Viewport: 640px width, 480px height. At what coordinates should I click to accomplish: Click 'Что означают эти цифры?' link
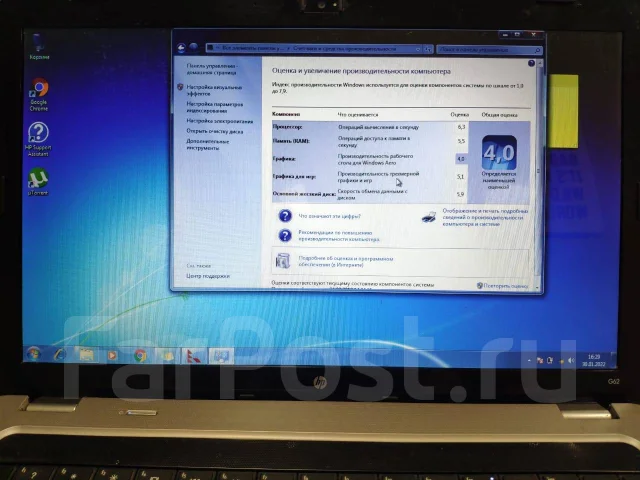pos(329,216)
